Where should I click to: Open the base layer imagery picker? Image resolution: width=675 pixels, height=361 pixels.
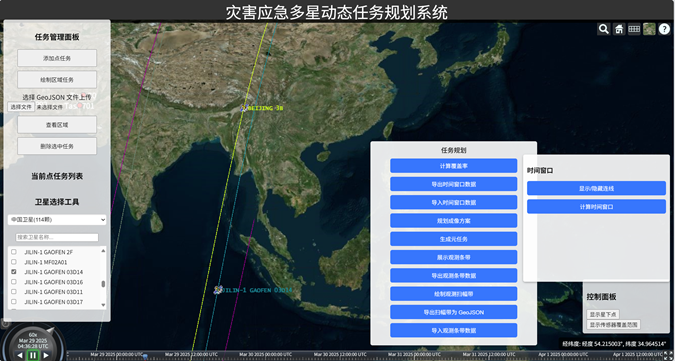(x=649, y=29)
